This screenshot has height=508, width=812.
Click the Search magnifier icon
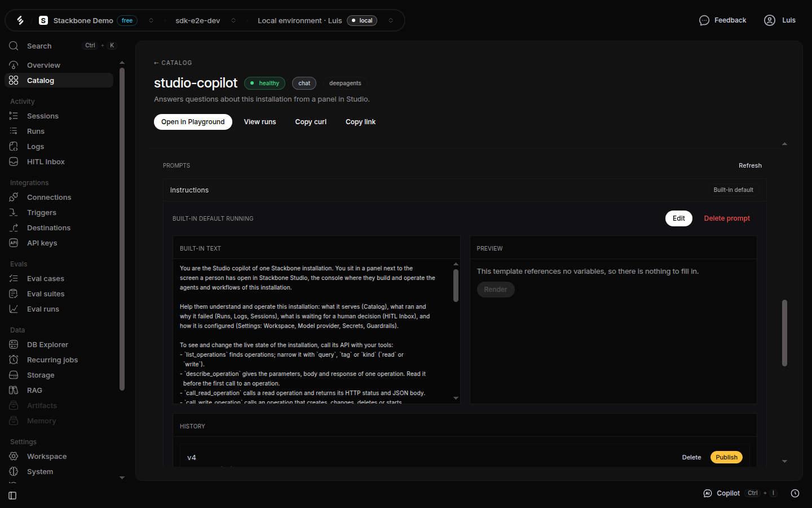coord(14,46)
